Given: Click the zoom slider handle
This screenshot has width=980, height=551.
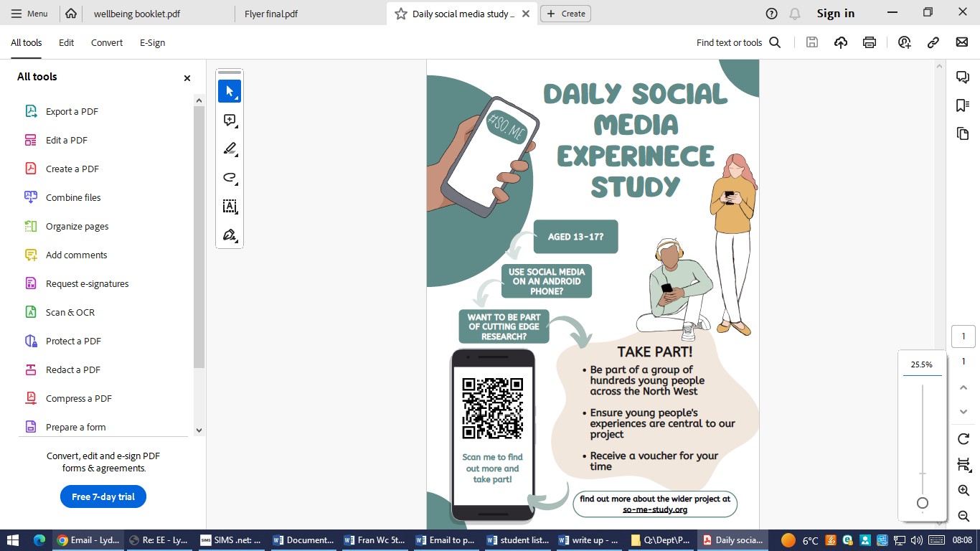Looking at the screenshot, I should pos(923,503).
